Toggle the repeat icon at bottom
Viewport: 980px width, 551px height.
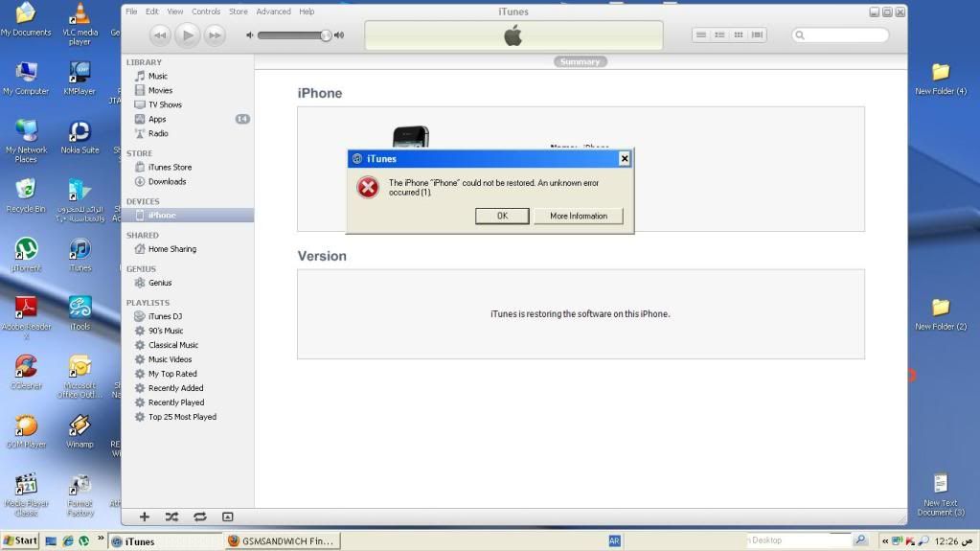point(199,517)
